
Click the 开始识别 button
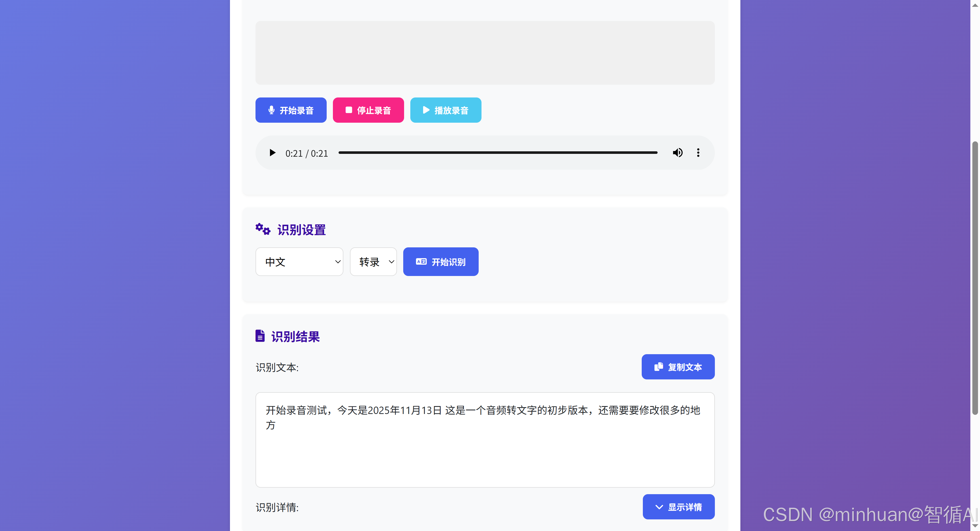click(441, 262)
